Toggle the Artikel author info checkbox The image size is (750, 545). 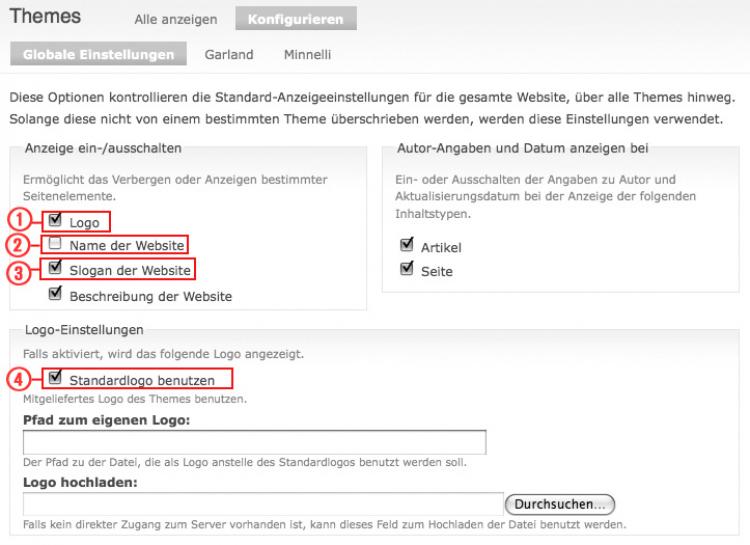pos(407,245)
